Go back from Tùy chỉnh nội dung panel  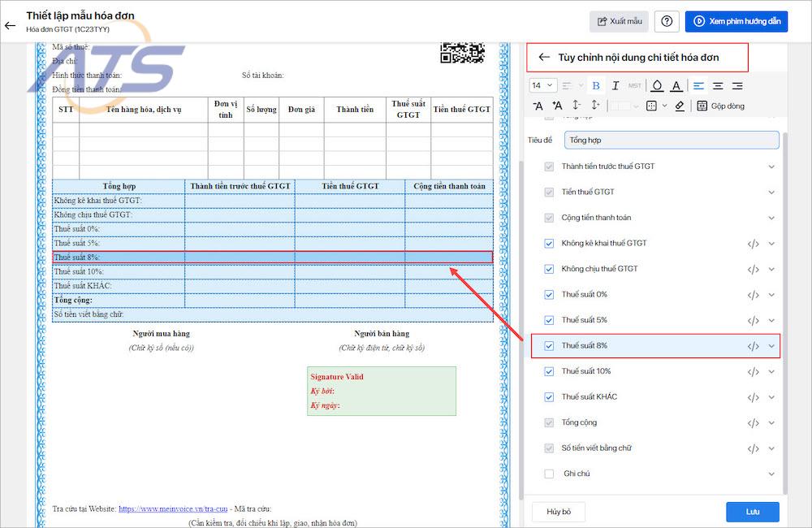[544, 57]
